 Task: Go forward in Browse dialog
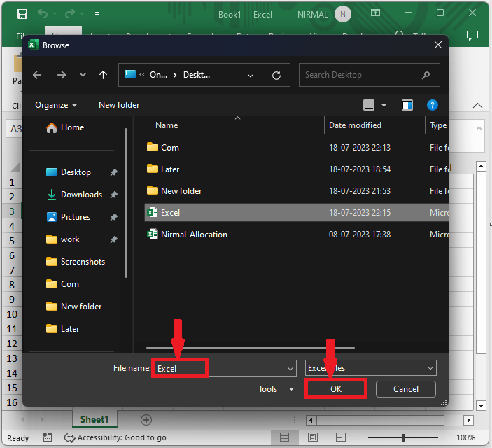(62, 75)
